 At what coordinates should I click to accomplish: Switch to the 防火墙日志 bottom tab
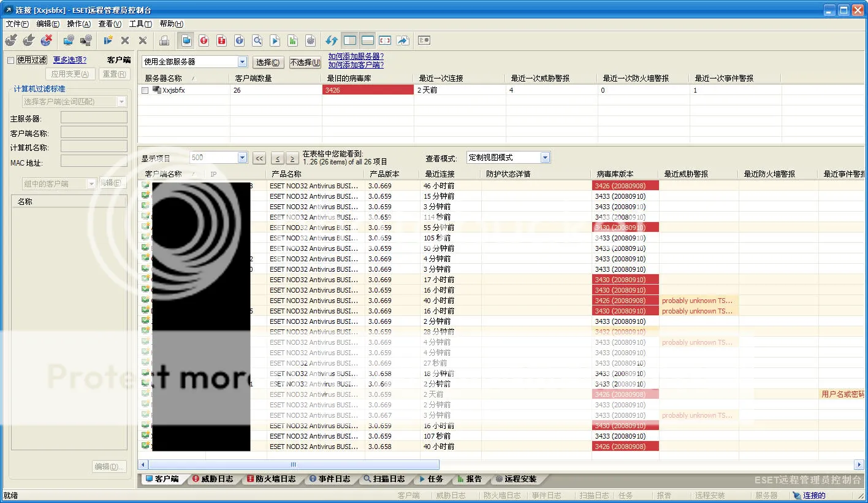(x=271, y=479)
